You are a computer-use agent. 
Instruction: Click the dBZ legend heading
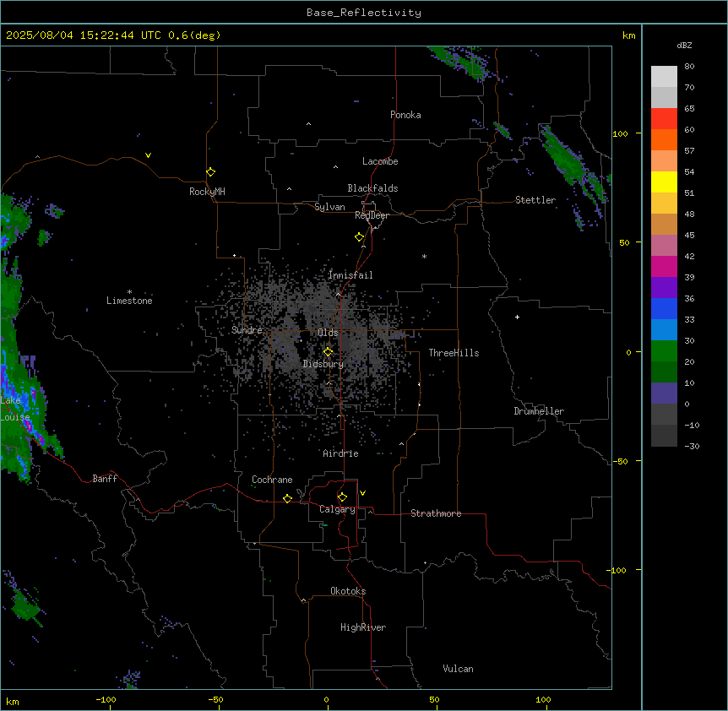(684, 45)
